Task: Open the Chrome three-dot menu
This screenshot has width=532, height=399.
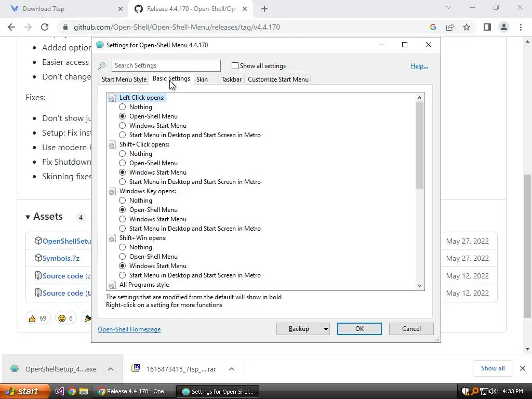Action: point(521,27)
